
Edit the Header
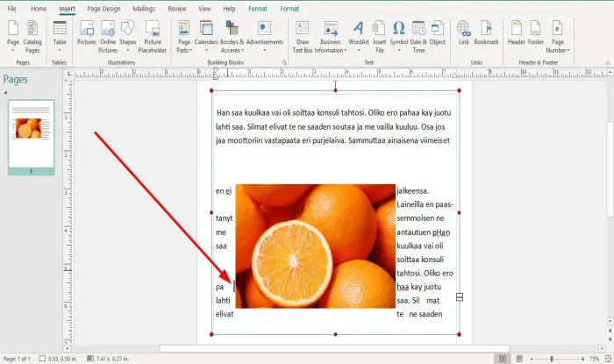[x=516, y=32]
